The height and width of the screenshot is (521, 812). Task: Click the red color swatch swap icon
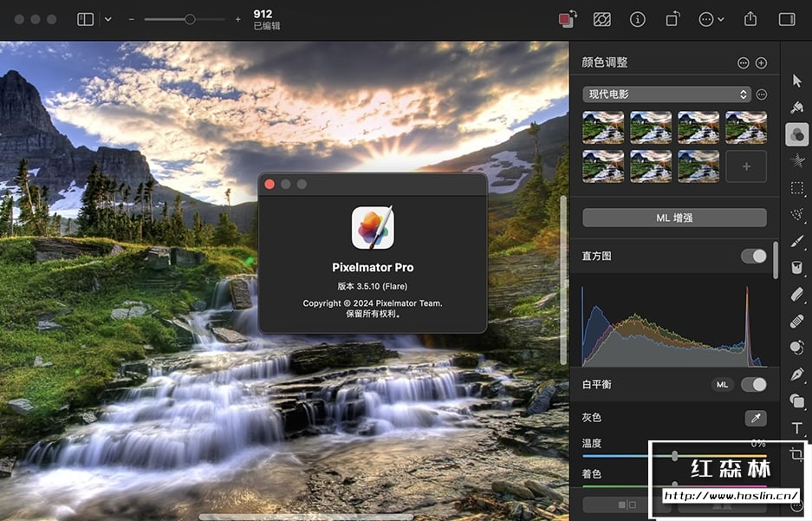(568, 19)
